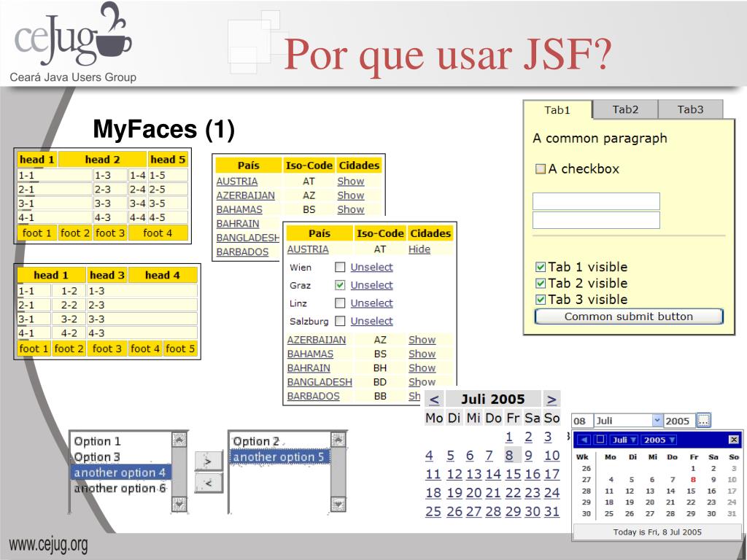Select 'another option 4' in the left list
Screen dimensions: 747x560
(x=120, y=472)
